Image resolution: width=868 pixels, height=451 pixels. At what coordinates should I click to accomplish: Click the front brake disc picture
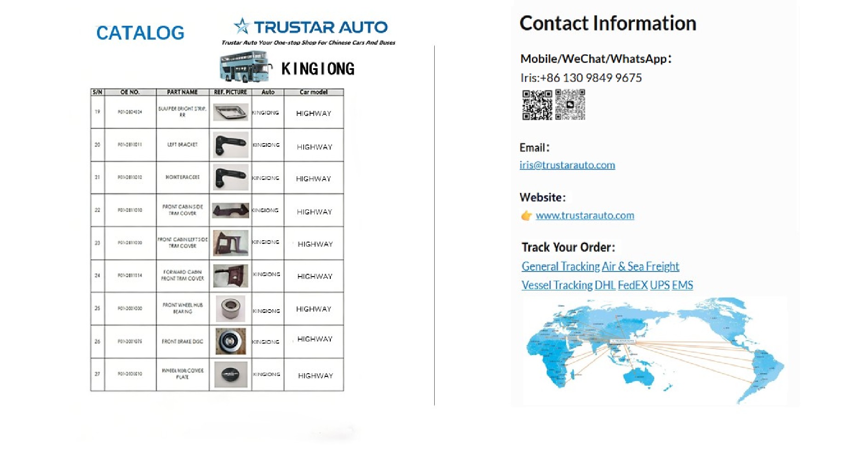(x=230, y=341)
